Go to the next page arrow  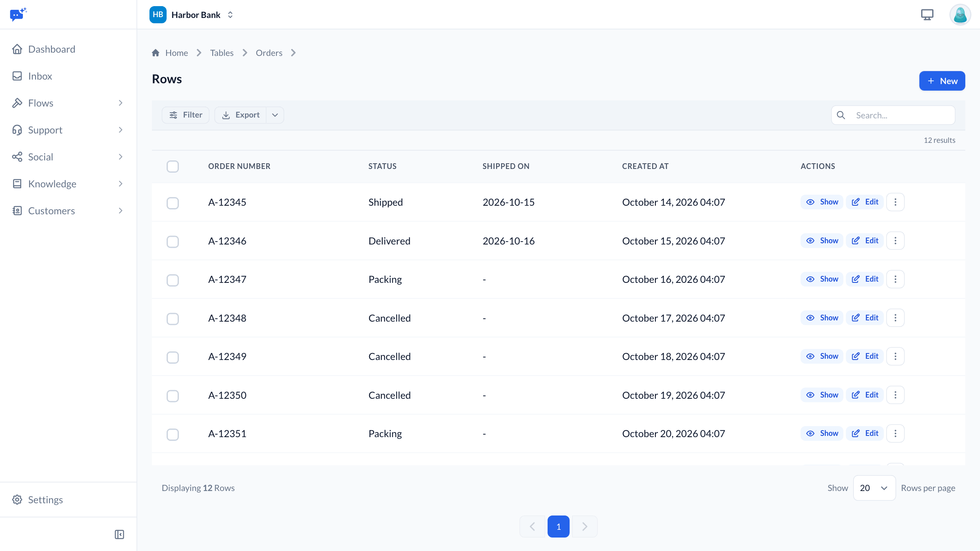585,527
